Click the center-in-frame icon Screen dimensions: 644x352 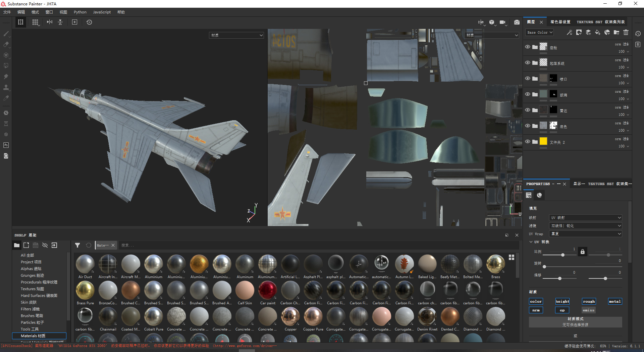(x=74, y=22)
